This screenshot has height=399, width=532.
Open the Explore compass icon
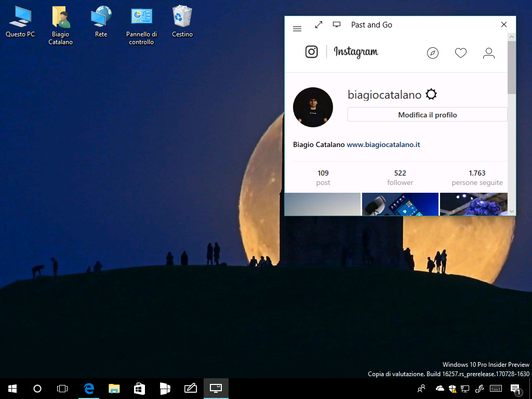tap(433, 53)
